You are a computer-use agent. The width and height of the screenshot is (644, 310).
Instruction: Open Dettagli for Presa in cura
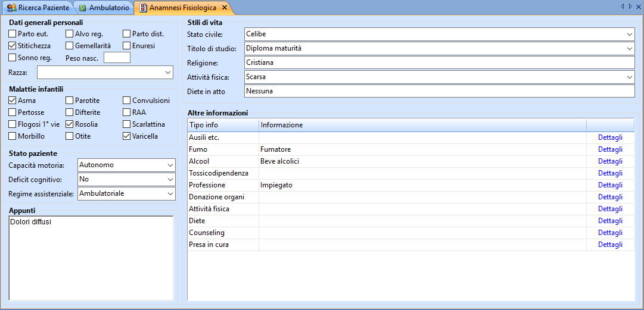pos(610,245)
